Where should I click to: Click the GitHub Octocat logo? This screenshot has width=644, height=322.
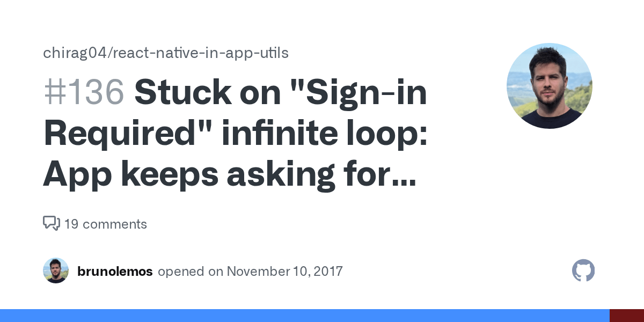583,271
